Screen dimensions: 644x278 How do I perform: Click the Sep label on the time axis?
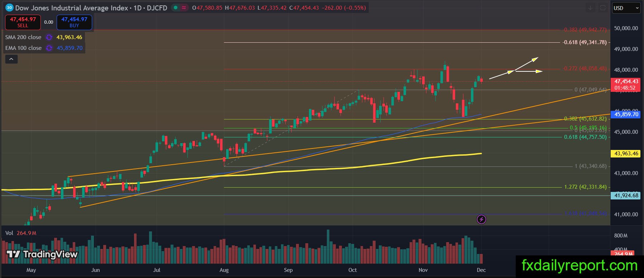[x=288, y=270]
